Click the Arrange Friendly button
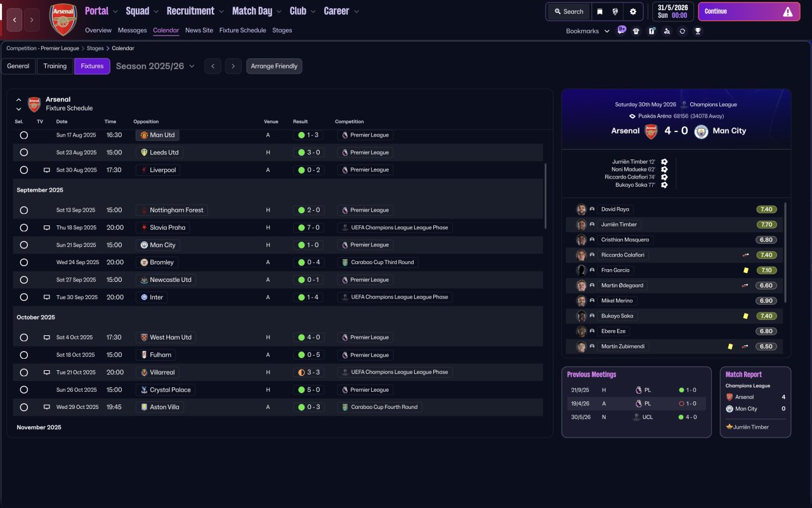The width and height of the screenshot is (812, 508). point(274,67)
